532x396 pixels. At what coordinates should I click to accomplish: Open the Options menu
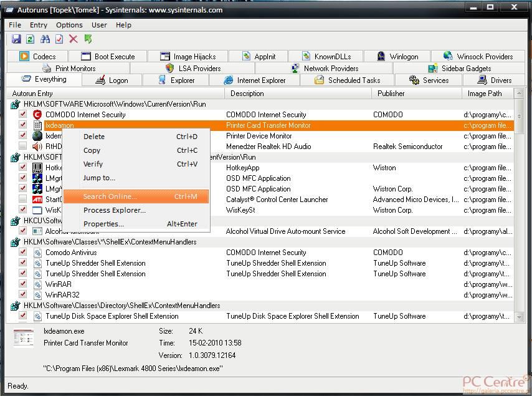pos(69,25)
